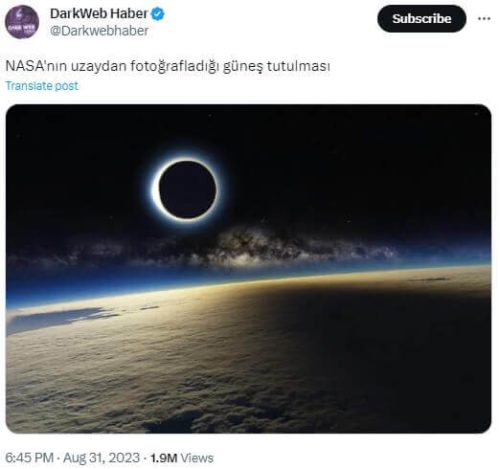Click the 6:45 PM timestamp
The width and height of the screenshot is (500, 469).
click(29, 458)
